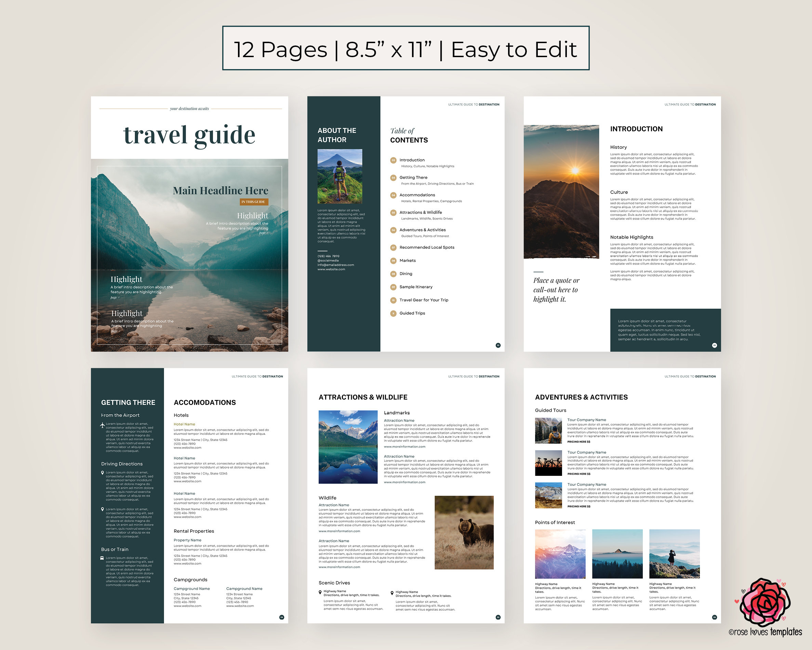Click the @socialmedia handle

pyautogui.click(x=328, y=260)
